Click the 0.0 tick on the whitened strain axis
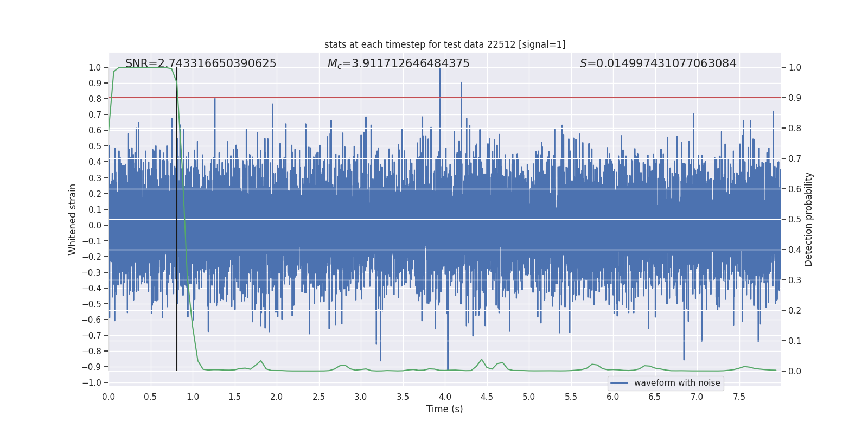868x434 pixels. click(95, 225)
